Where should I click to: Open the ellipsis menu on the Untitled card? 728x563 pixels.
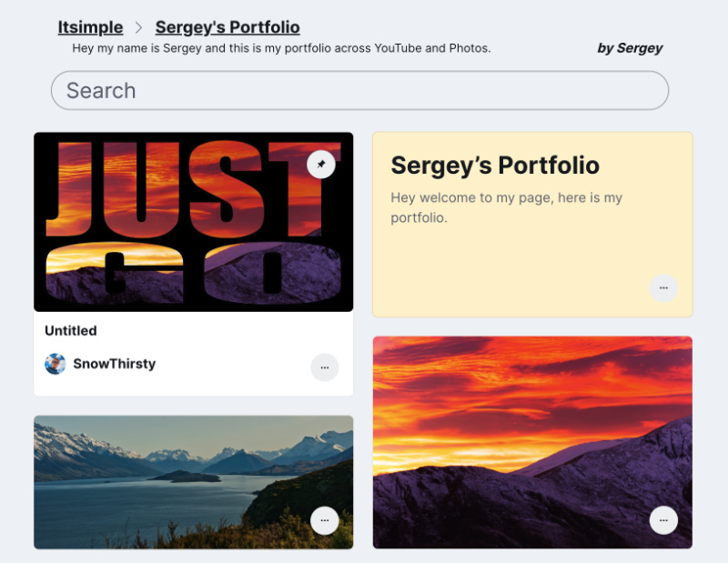click(x=324, y=367)
